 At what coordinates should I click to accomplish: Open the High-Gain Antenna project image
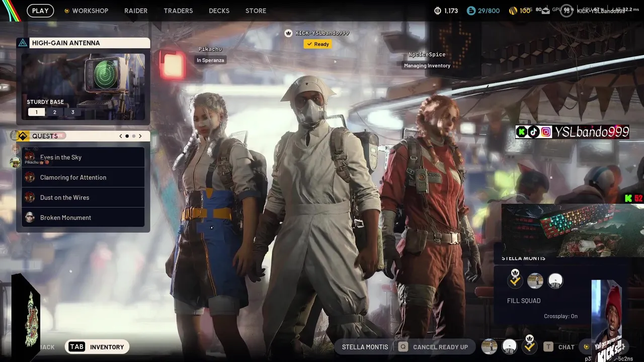[83, 86]
